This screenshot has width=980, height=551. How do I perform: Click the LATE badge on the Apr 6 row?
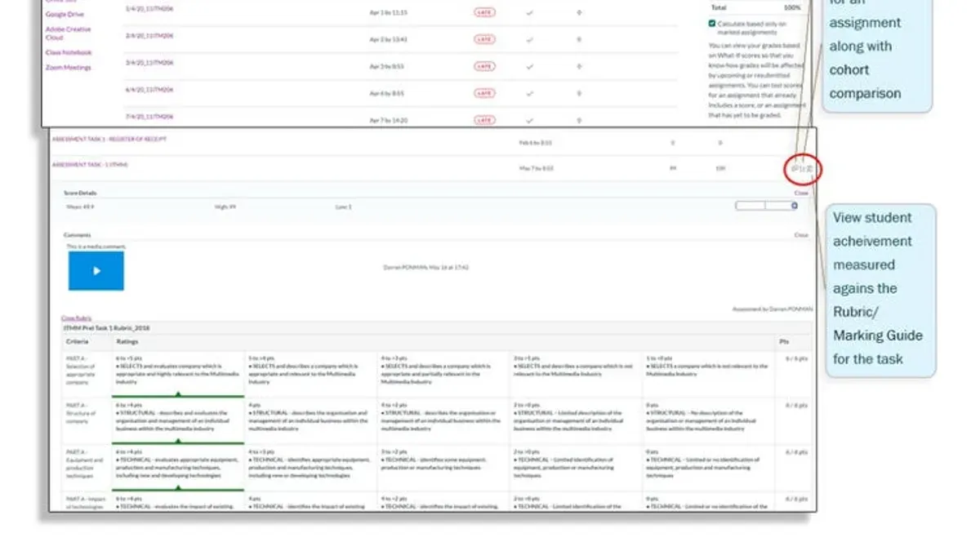tap(484, 93)
